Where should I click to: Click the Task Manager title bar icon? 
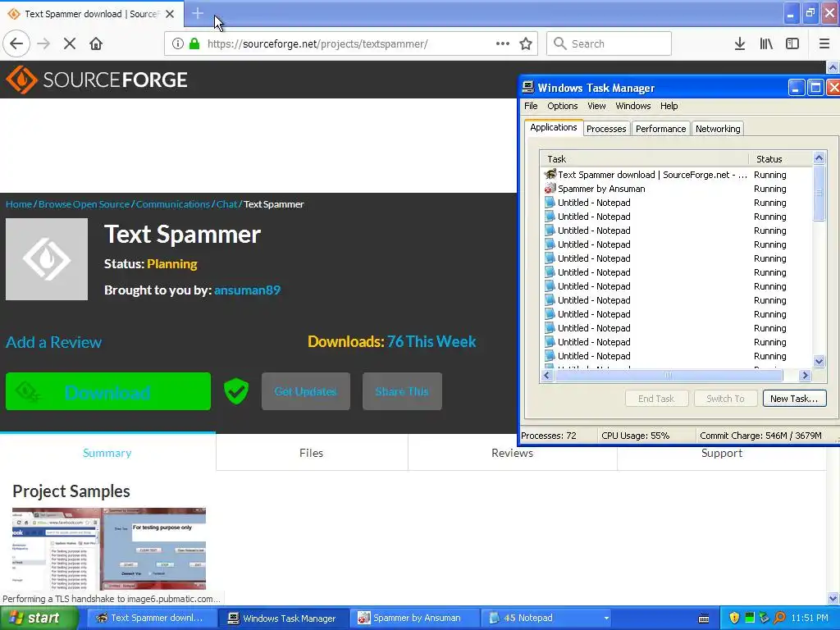pos(528,87)
